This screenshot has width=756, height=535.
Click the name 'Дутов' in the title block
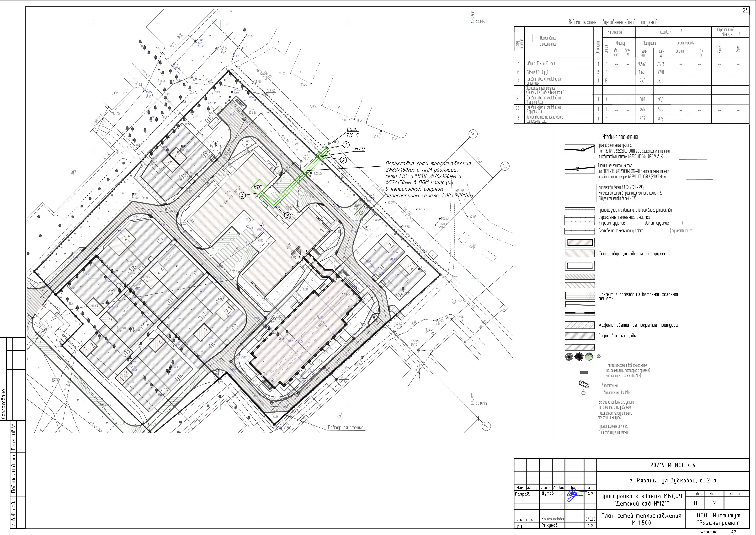547,494
